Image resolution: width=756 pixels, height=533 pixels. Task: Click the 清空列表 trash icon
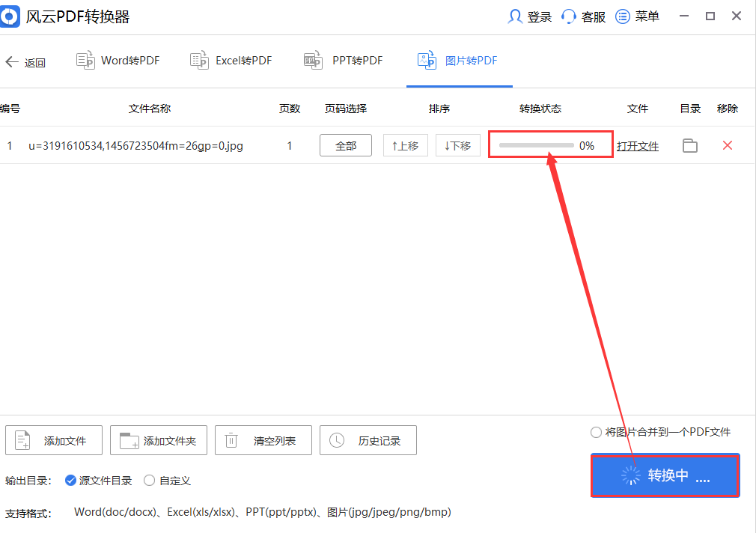(232, 440)
